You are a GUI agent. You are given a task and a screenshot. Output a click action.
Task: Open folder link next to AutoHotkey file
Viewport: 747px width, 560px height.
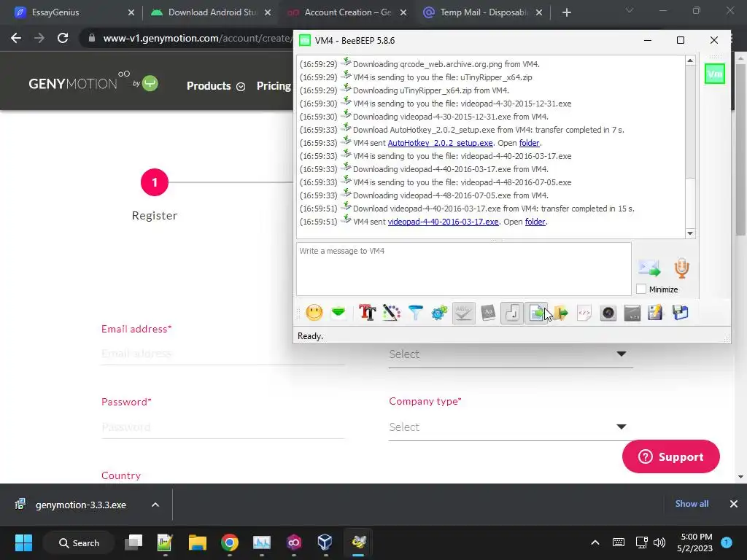(x=529, y=143)
